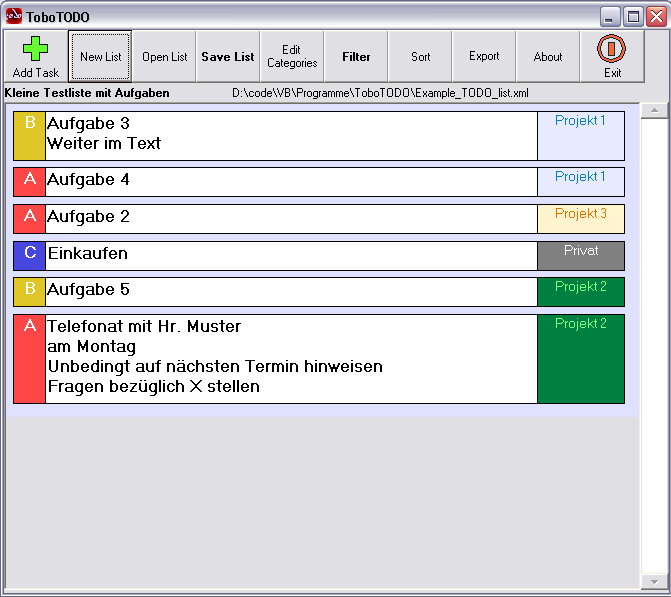Open a list with Open List
The width and height of the screenshot is (671, 597).
tap(164, 57)
